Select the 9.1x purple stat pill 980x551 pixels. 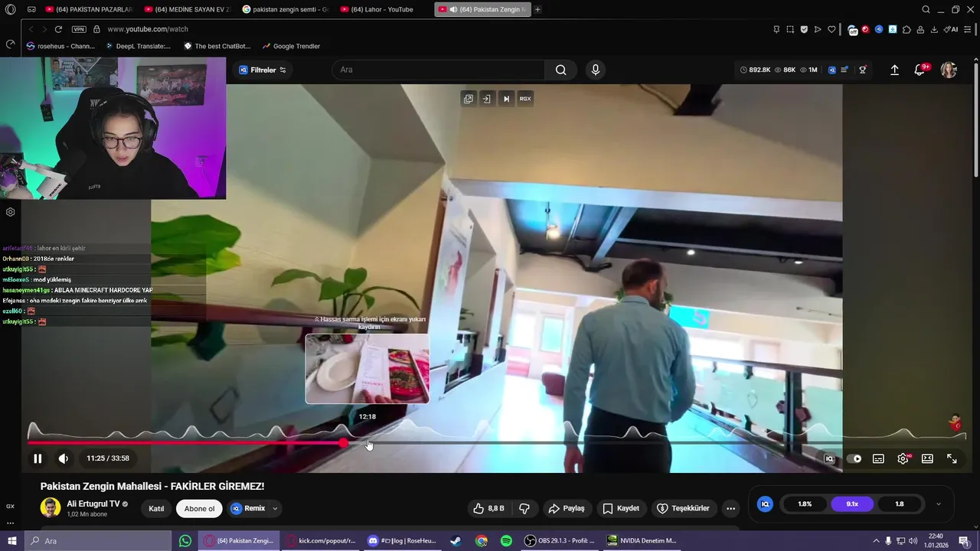coord(852,504)
